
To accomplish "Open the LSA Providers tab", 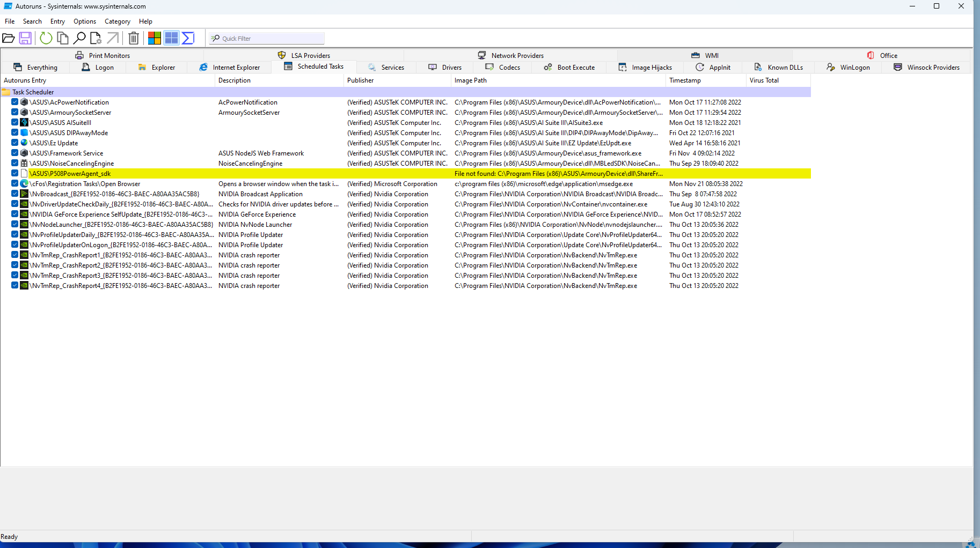I will click(x=304, y=55).
